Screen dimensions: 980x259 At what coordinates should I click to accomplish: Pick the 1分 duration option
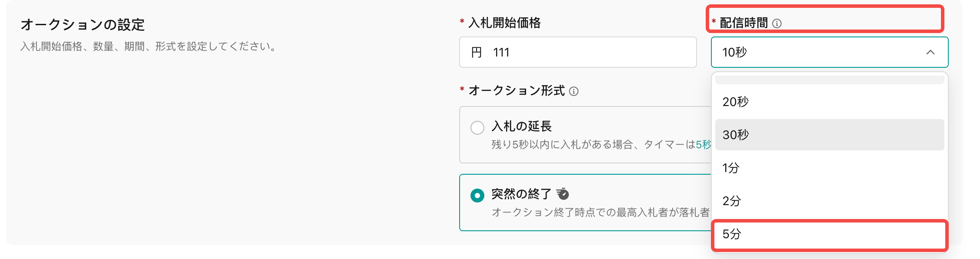click(829, 168)
